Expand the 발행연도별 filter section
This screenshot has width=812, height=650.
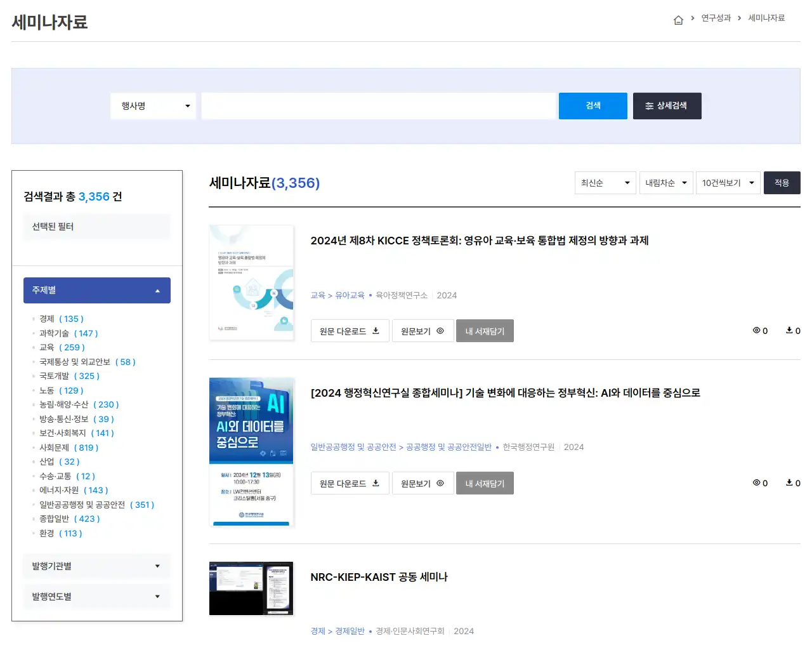pos(96,596)
